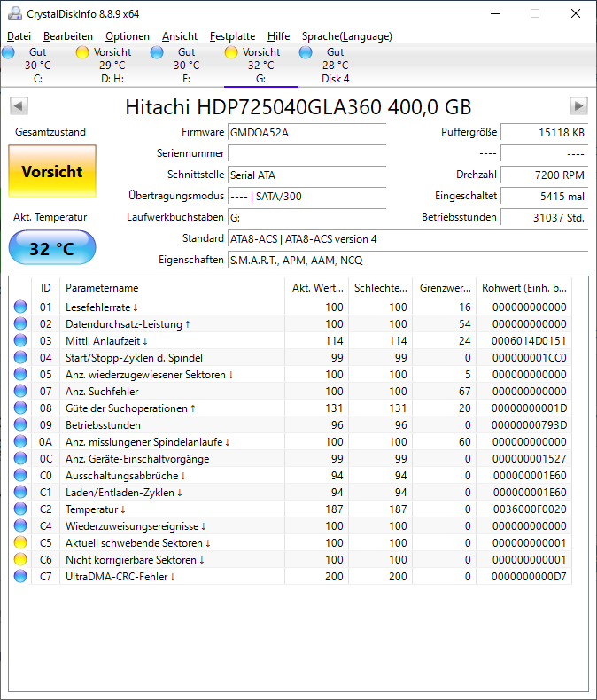
Task: Click status icon of Güte der Suchoperationen row
Action: click(x=20, y=408)
